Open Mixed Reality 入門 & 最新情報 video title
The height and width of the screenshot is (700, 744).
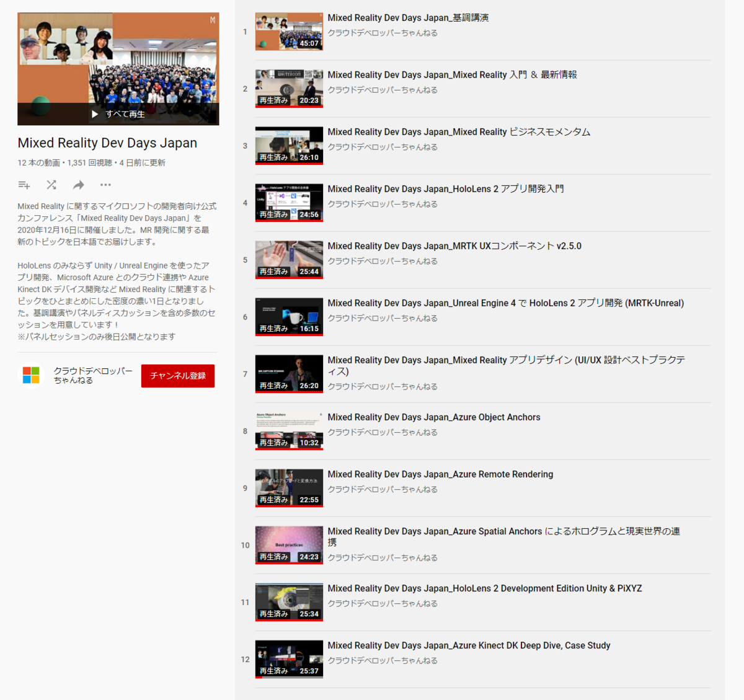(452, 75)
